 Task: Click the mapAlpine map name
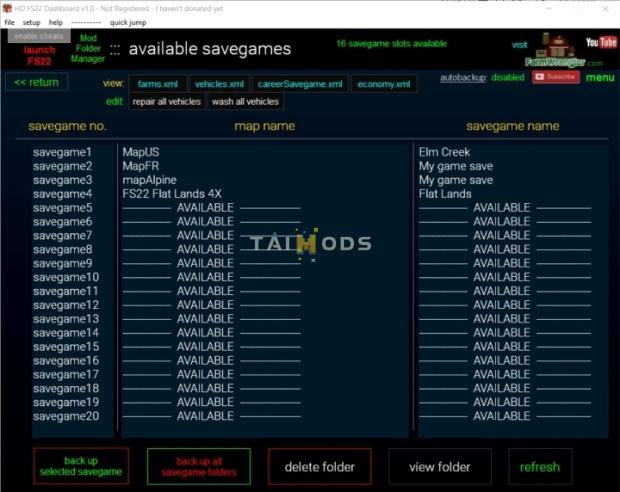pos(149,180)
